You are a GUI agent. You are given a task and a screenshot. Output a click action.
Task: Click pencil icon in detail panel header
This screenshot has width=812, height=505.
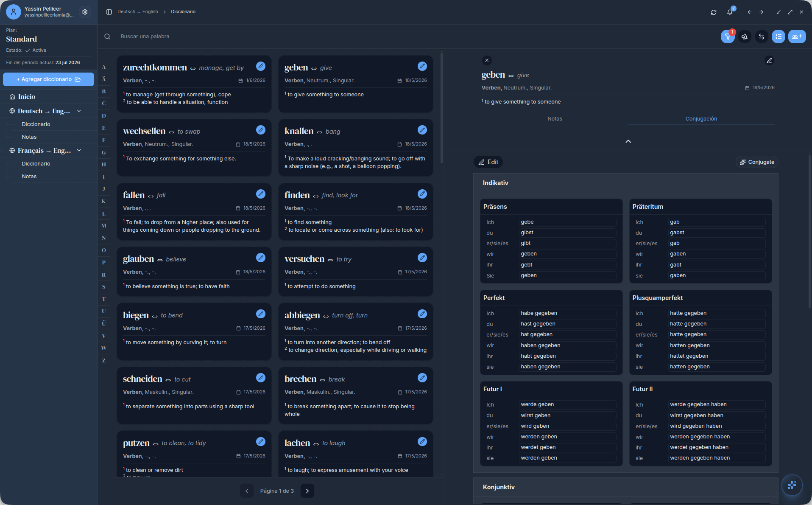769,60
